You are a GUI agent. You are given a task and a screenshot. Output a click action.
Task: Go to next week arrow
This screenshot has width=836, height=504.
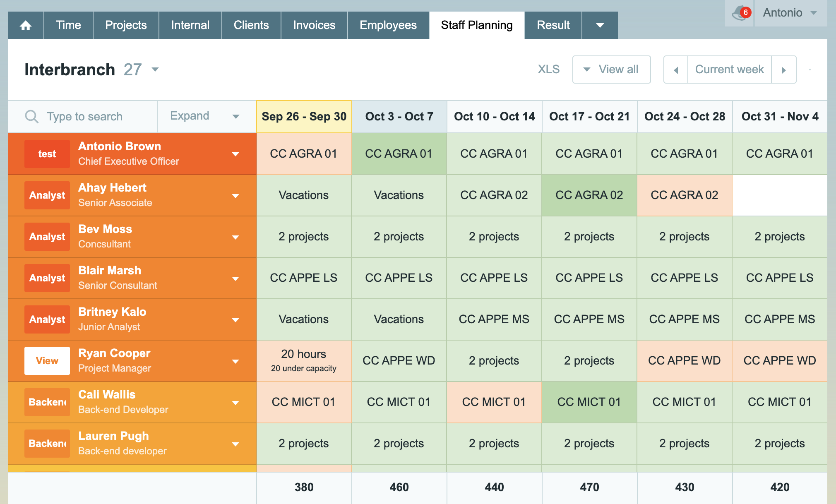tap(783, 70)
